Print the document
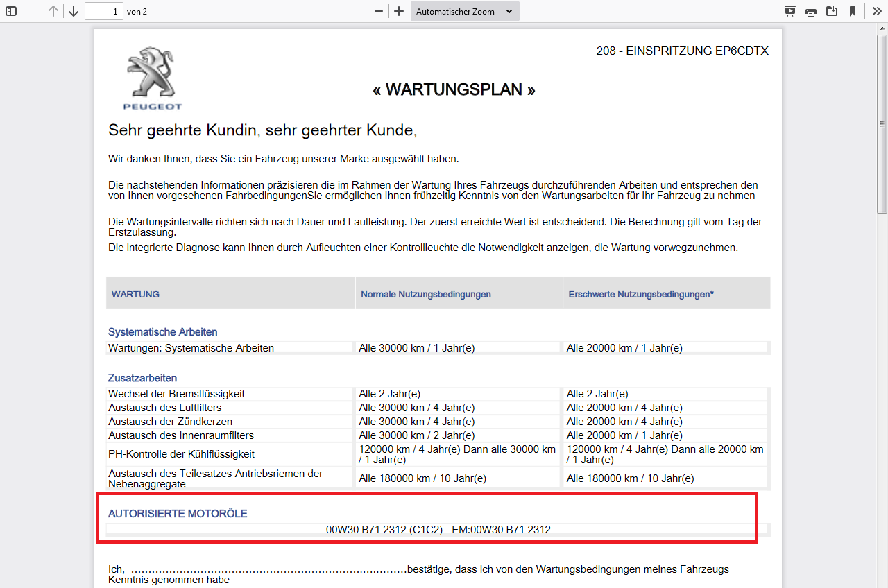 811,11
